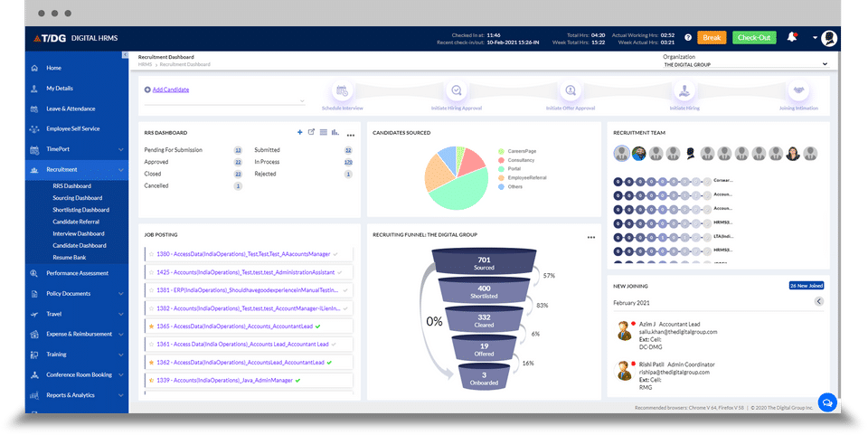The image size is (868, 435).
Task: Click the 400 Shortlisted funnel stage
Action: click(x=484, y=292)
